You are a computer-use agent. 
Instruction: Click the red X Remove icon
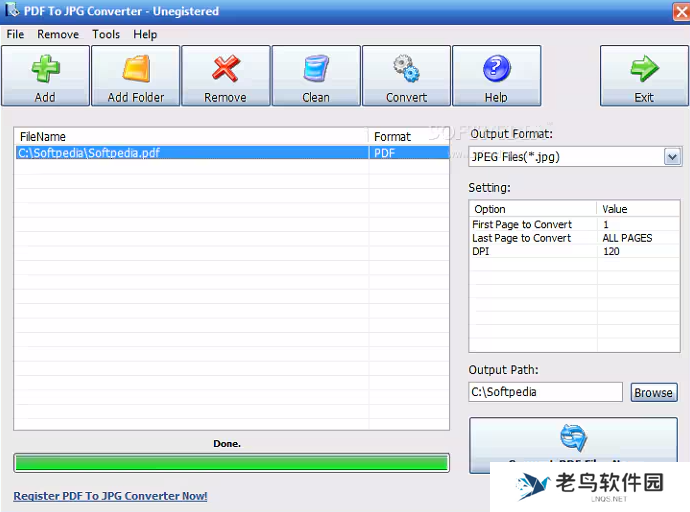click(226, 70)
